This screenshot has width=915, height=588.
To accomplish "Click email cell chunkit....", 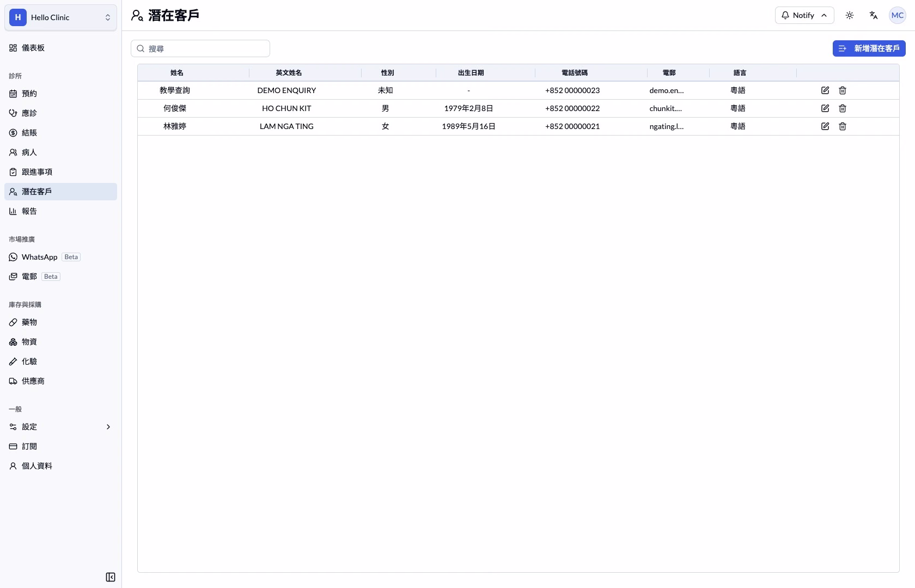I will click(666, 108).
